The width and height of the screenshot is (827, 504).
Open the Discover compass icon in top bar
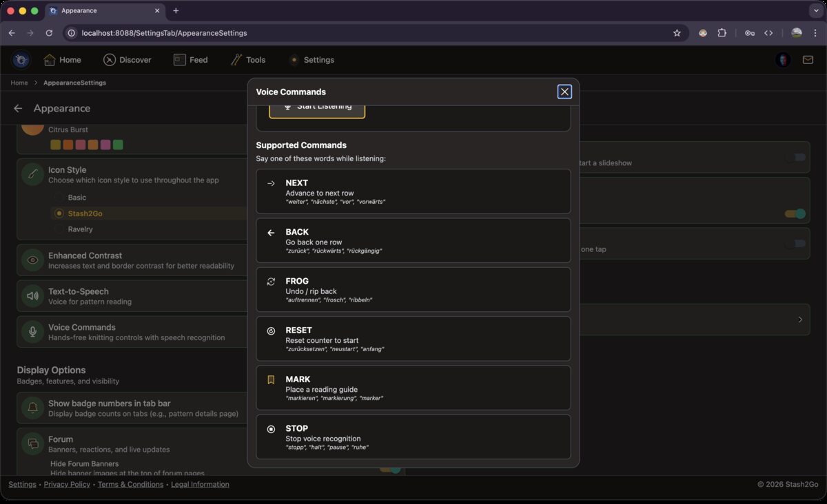coord(109,60)
